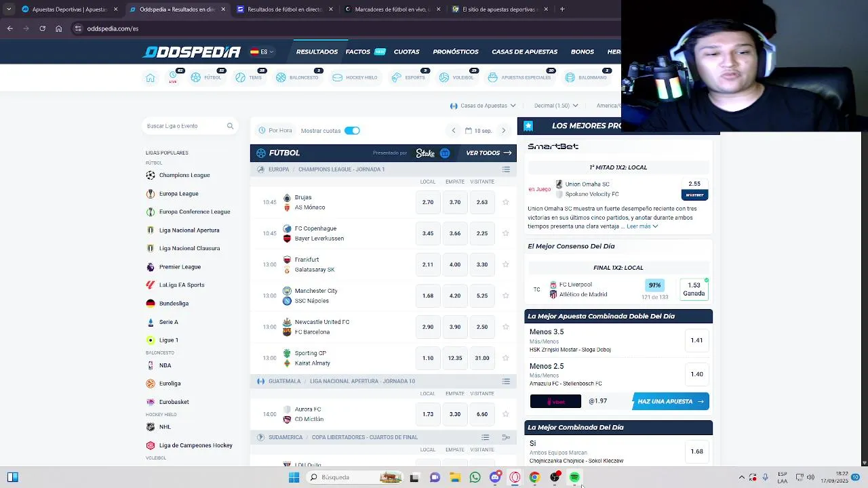Open the Live matches clock icon
Viewport: 868px width, 488px height.
(173, 77)
